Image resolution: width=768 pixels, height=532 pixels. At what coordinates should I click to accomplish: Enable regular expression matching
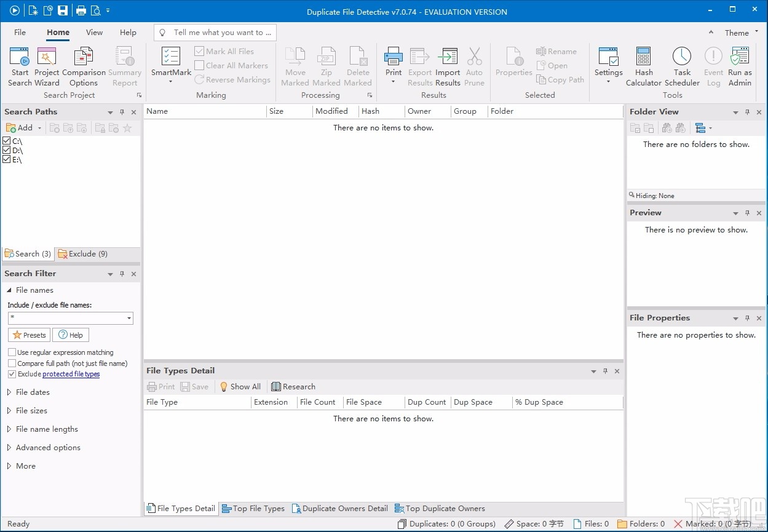tap(10, 352)
